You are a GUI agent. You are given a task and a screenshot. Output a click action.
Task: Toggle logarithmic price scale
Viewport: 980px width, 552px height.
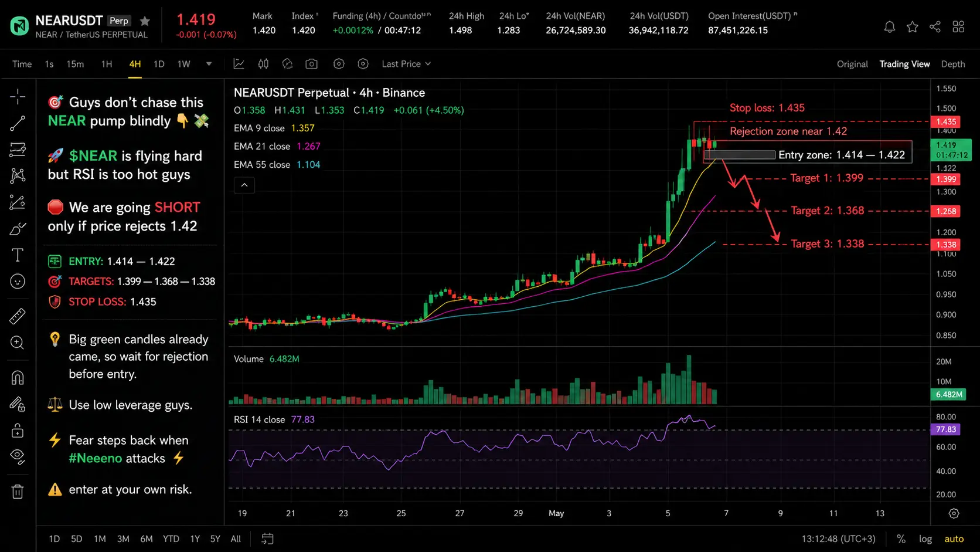(x=925, y=539)
